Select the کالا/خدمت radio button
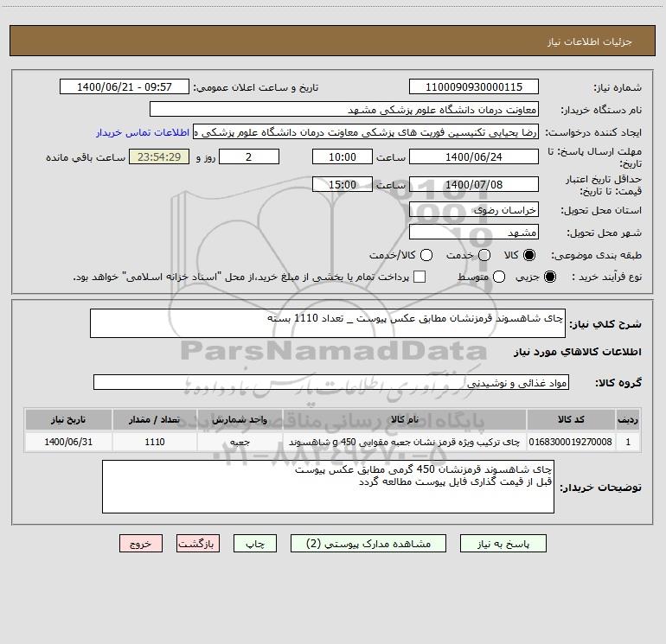Image resolution: width=666 pixels, height=644 pixels. coord(426,255)
